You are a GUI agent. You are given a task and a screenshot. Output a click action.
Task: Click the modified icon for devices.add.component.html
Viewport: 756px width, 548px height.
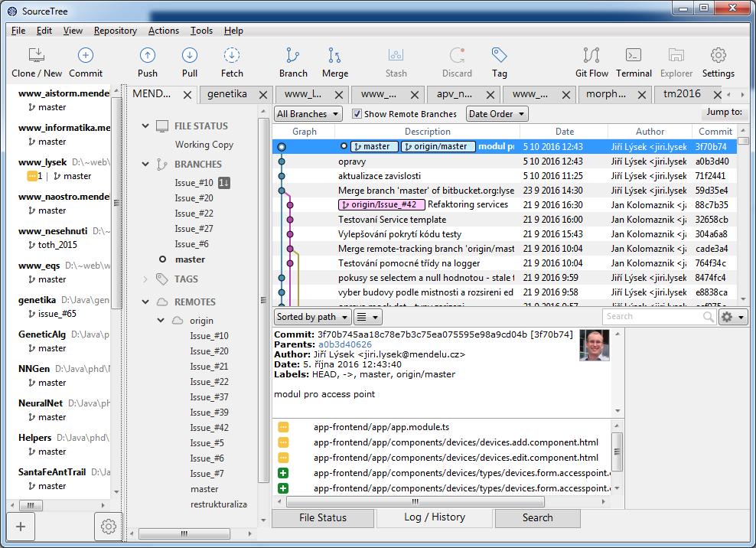[x=283, y=443]
